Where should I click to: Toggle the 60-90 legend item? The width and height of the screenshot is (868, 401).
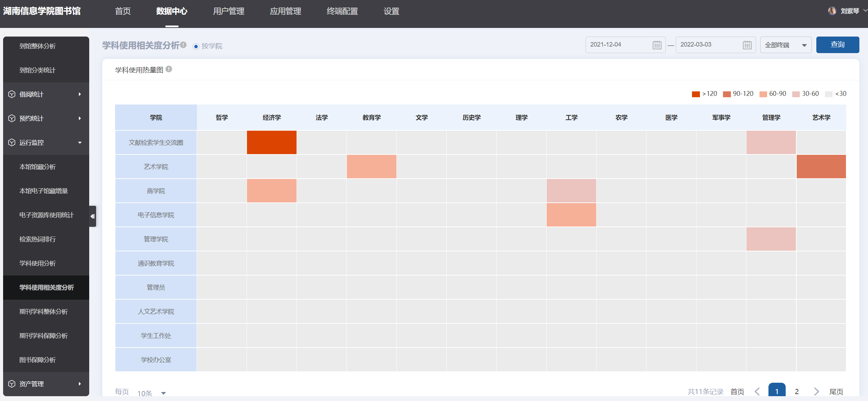click(773, 94)
